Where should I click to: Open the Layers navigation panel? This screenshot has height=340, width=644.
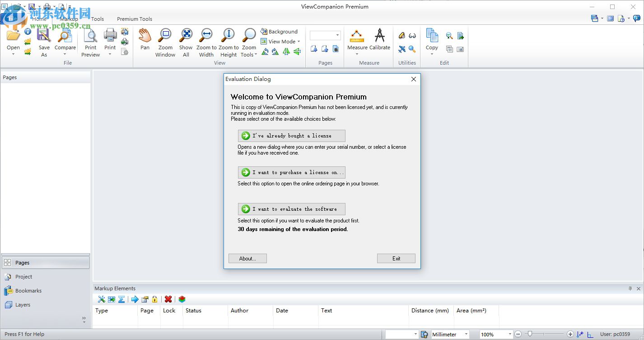45,305
